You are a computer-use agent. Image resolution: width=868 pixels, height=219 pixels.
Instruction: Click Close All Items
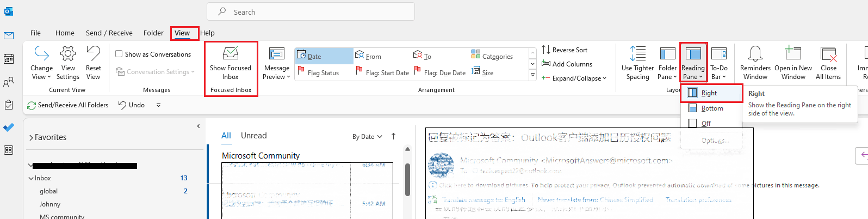click(828, 63)
